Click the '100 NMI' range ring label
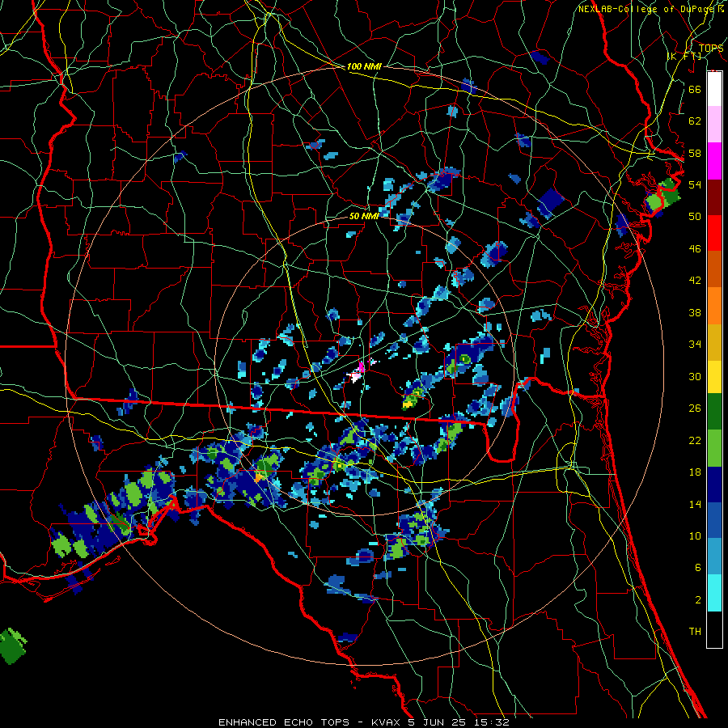728x728 pixels. tap(364, 67)
